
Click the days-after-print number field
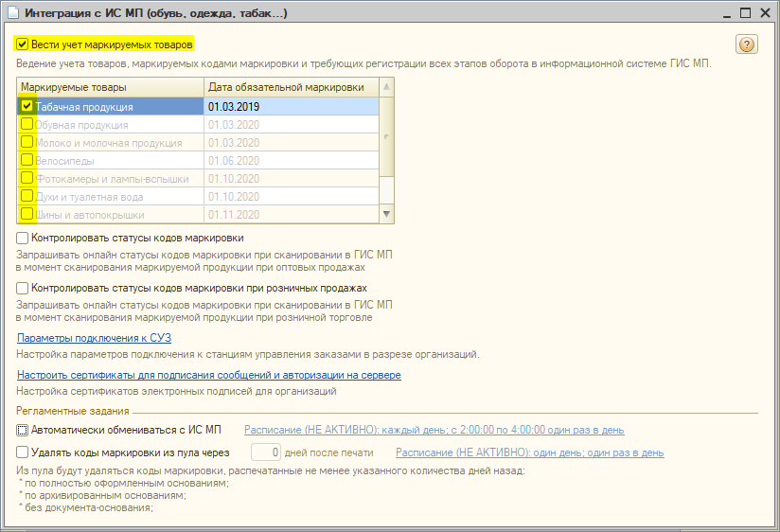pos(266,452)
